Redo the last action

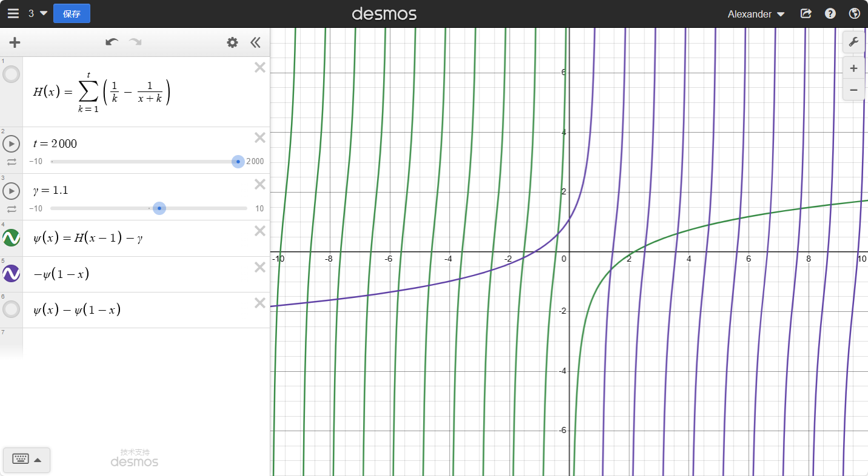coord(135,42)
